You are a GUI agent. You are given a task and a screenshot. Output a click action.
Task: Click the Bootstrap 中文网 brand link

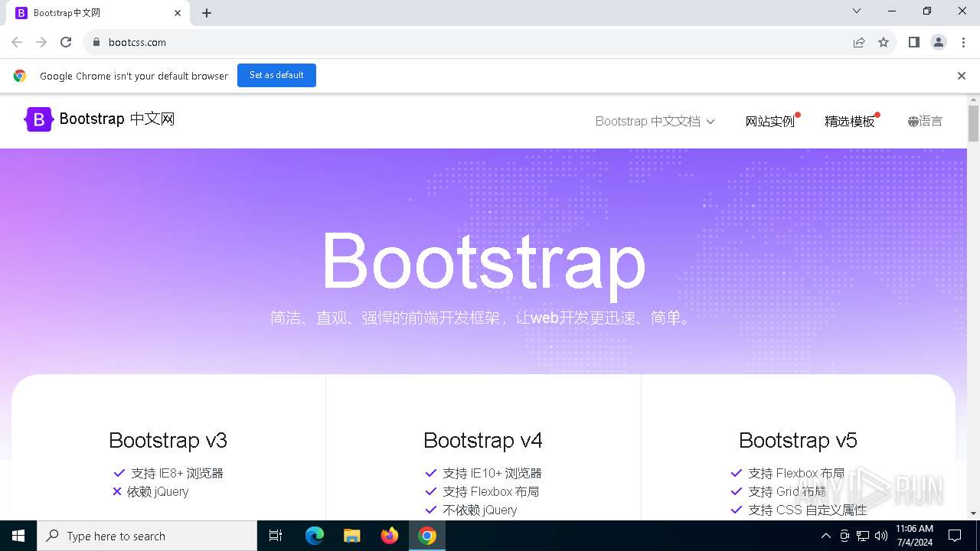tap(100, 119)
